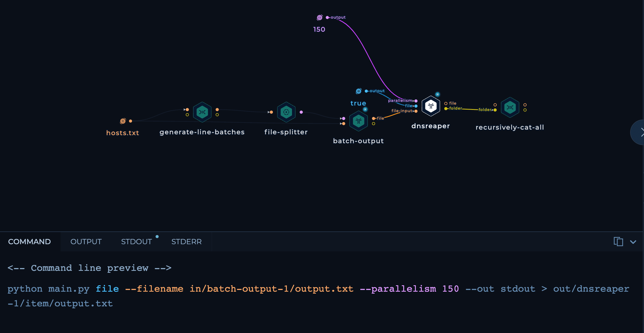Click the batch-output label
644x333 pixels.
358,141
